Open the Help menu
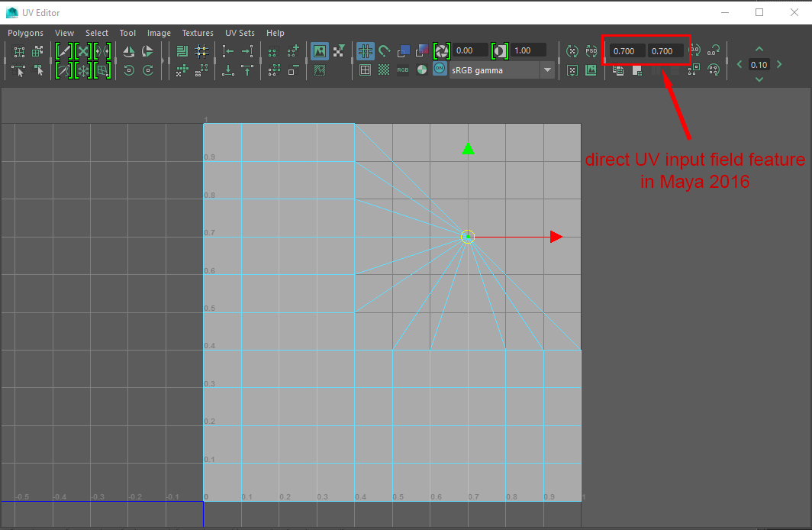The image size is (812, 530). pyautogui.click(x=275, y=33)
